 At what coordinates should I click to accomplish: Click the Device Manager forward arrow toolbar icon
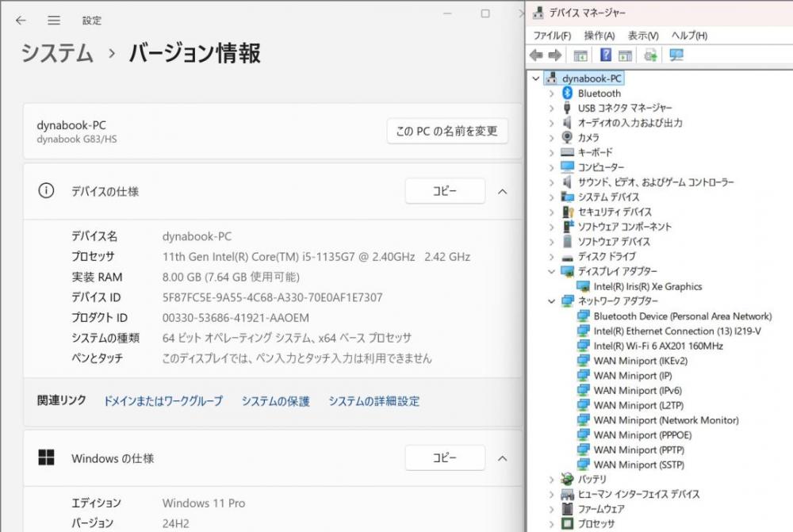tap(555, 55)
